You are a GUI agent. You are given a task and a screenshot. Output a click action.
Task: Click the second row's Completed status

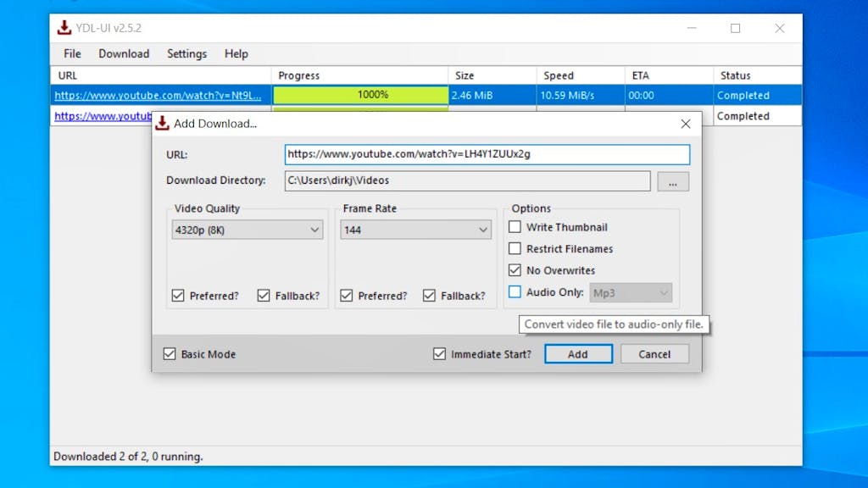743,116
